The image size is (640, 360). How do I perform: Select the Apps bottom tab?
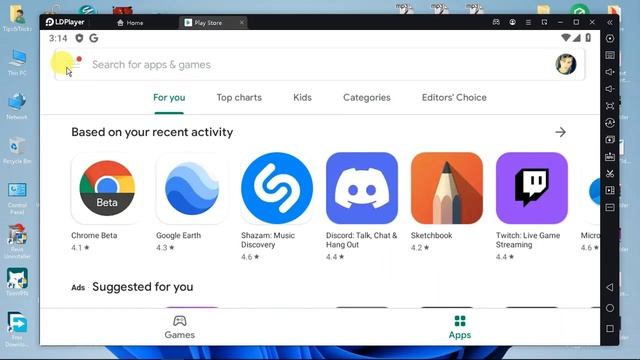(460, 327)
